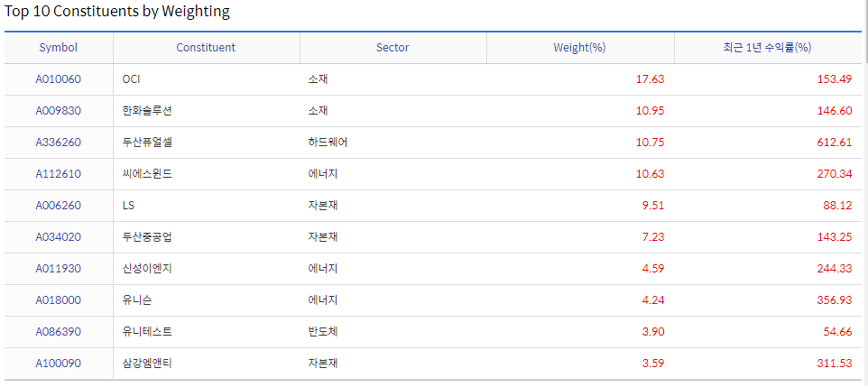
Task: Select constituent name 유니테스트
Action: 147,332
